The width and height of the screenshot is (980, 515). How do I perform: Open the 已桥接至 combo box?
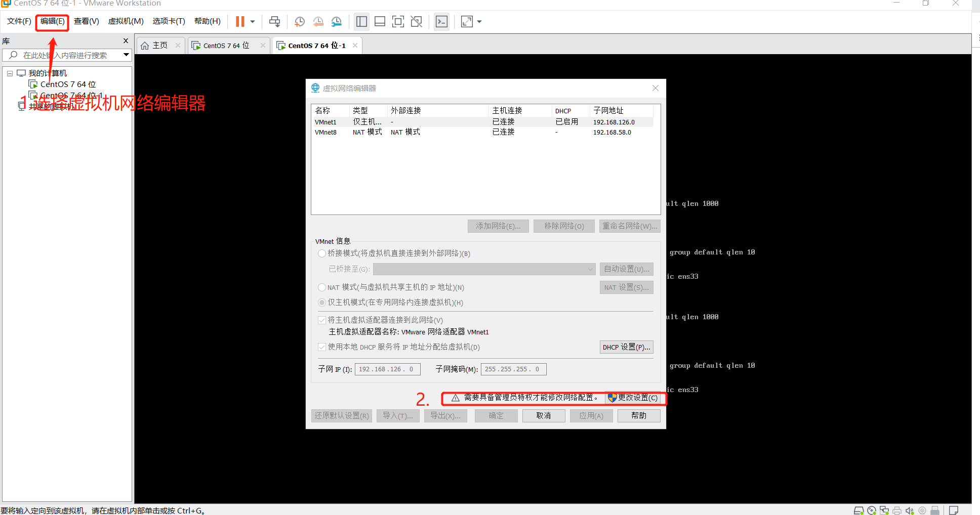(x=484, y=269)
